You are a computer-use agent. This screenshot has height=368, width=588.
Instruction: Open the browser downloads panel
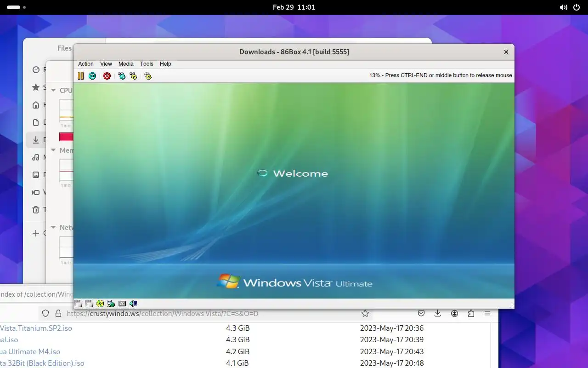coord(438,313)
